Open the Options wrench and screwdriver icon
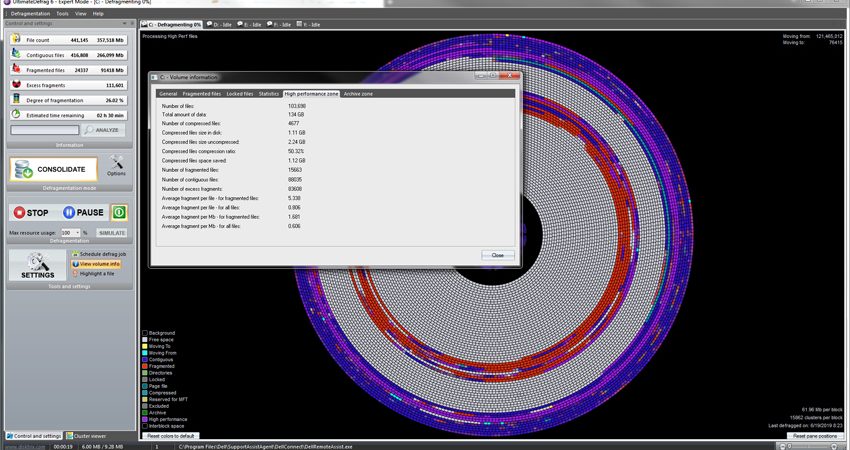This screenshot has width=850, height=450. click(116, 165)
